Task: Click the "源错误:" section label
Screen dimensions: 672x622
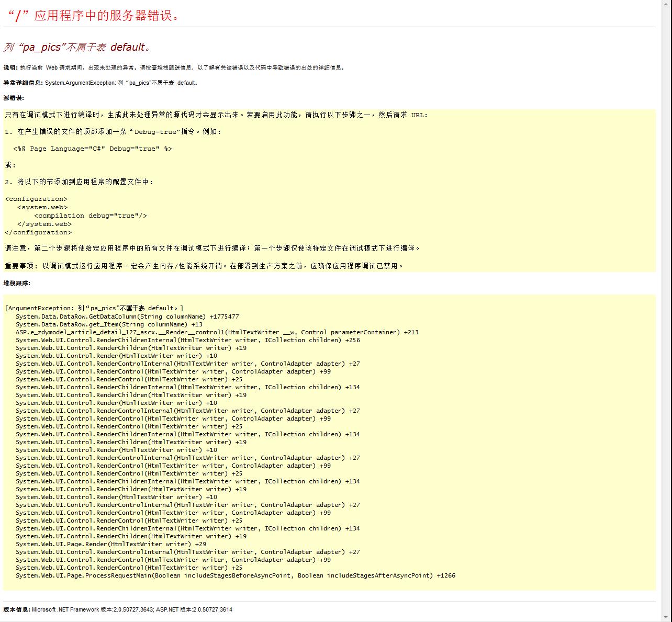Action: click(x=14, y=98)
